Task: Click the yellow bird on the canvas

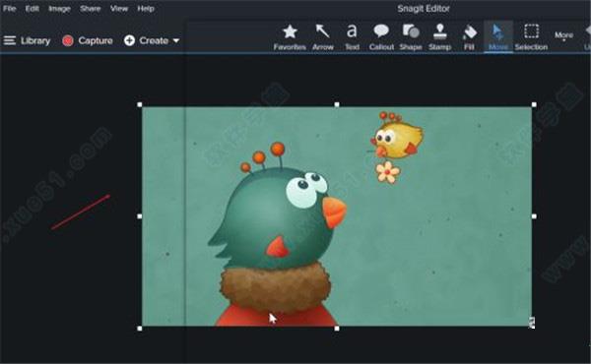Action: point(398,141)
